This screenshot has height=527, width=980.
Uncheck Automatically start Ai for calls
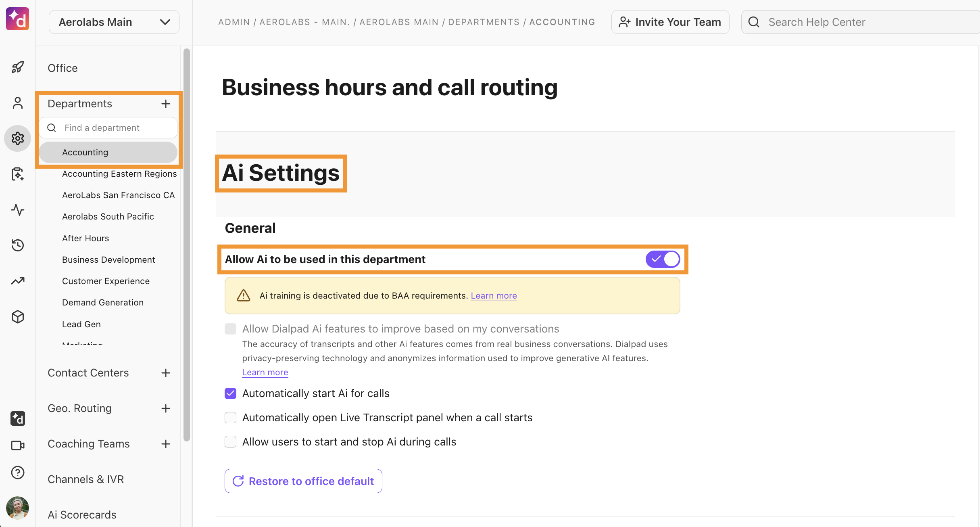tap(230, 393)
